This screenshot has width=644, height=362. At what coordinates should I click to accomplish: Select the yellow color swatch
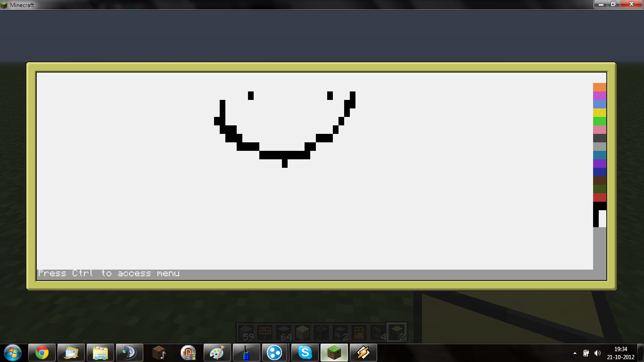click(599, 113)
